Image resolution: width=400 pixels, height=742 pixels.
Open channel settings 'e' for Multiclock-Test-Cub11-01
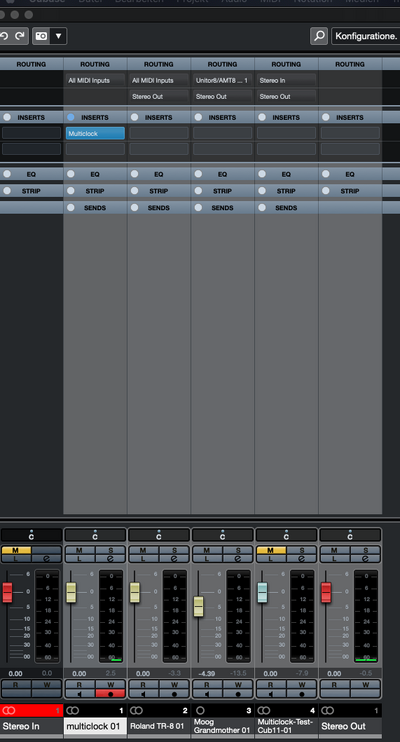tap(302, 559)
